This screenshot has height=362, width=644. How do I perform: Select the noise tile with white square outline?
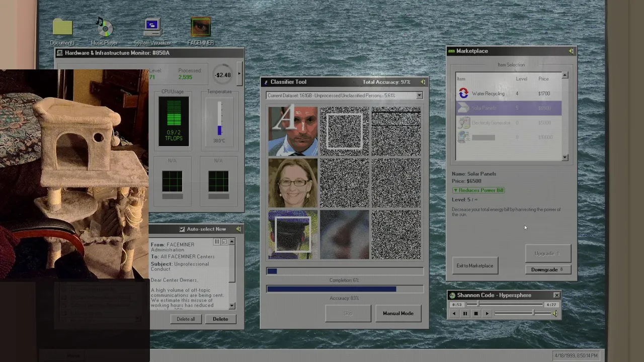(x=345, y=131)
